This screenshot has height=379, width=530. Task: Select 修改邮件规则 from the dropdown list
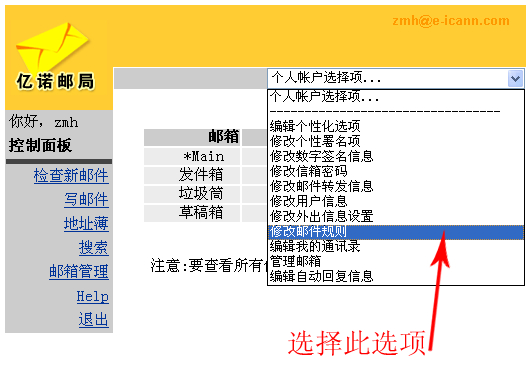(x=396, y=232)
